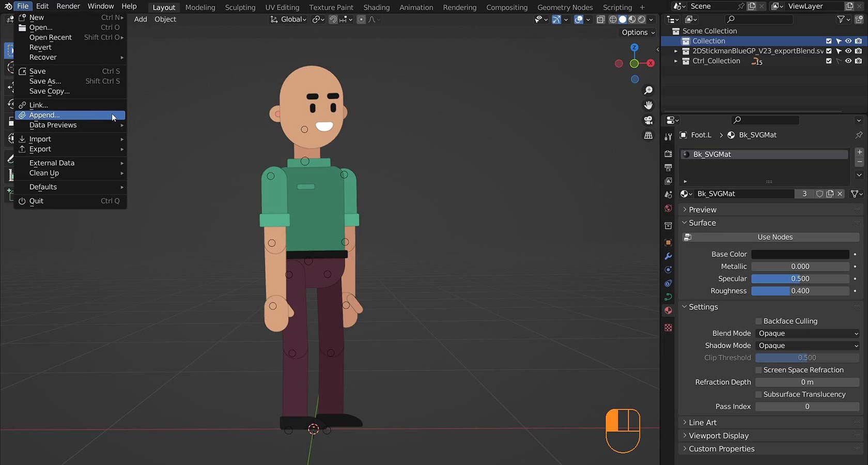The width and height of the screenshot is (868, 465).
Task: Enable Backface Culling checkbox
Action: (x=758, y=321)
